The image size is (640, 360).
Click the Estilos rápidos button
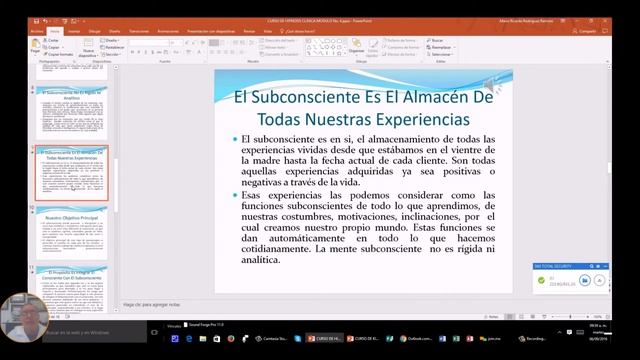tap(372, 48)
